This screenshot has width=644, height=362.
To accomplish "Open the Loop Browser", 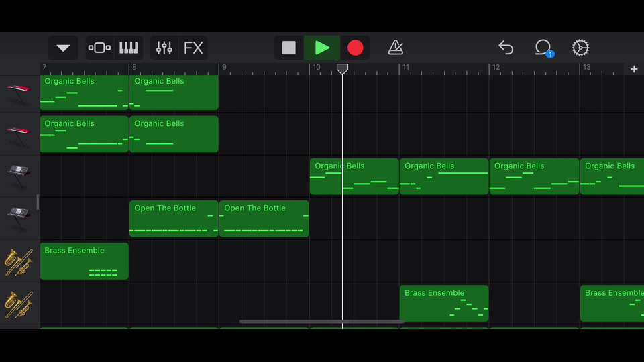I will [x=544, y=48].
